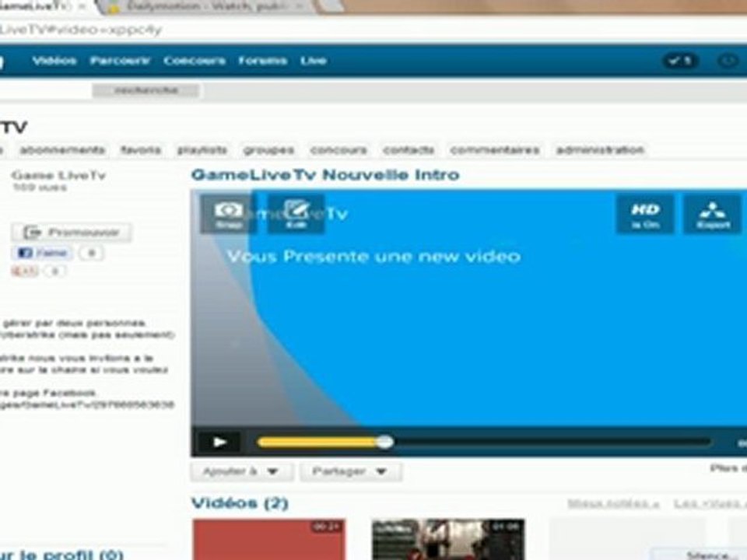The height and width of the screenshot is (560, 747).
Task: Play the video with the play button
Action: pos(219,443)
